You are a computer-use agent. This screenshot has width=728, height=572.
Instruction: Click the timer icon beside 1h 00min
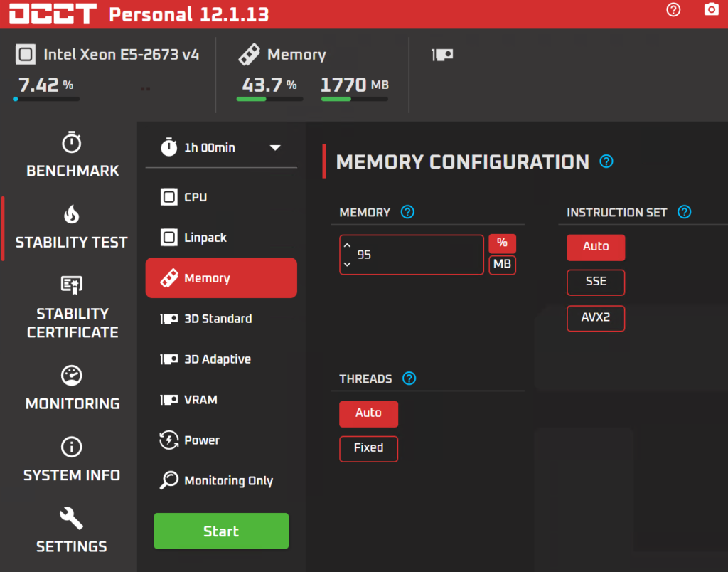pyautogui.click(x=169, y=147)
